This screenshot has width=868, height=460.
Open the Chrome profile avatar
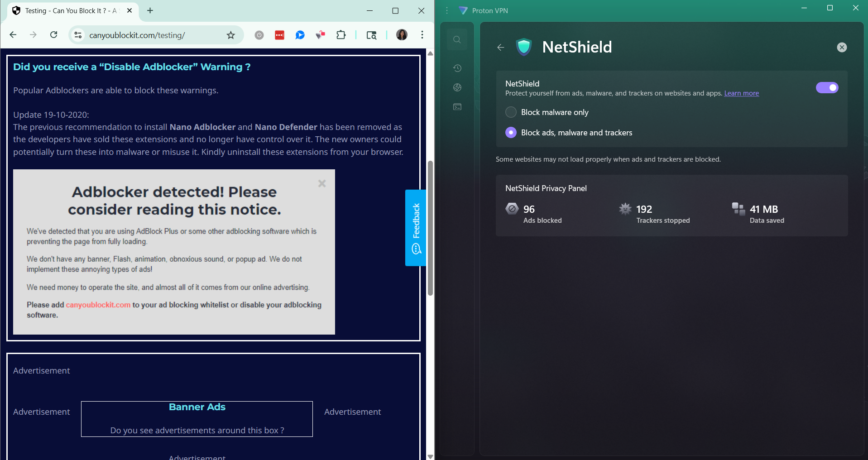[402, 35]
